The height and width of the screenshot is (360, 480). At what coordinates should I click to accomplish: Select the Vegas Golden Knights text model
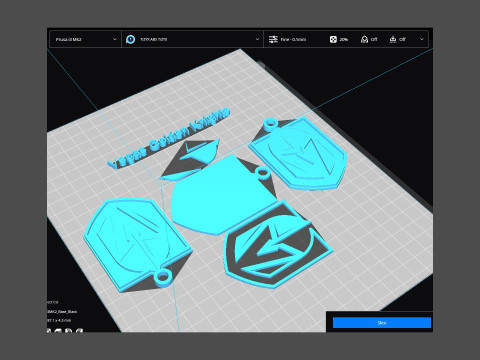169,138
